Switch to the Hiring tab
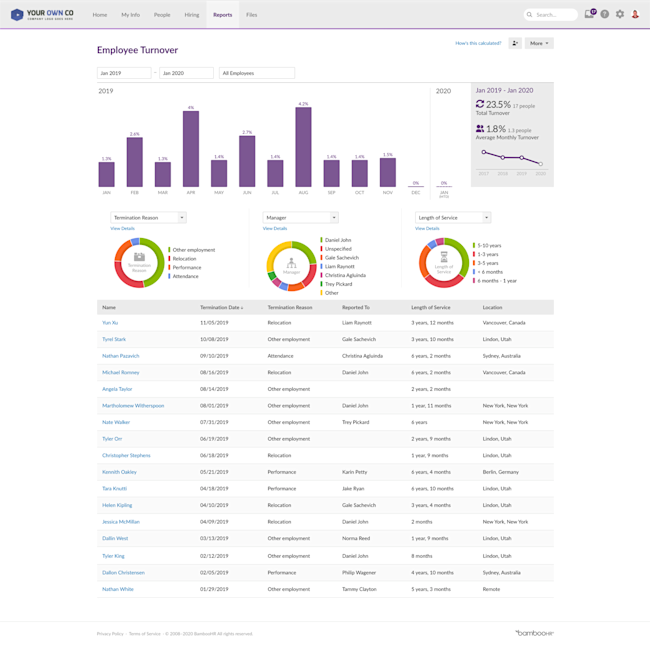This screenshot has width=650, height=648. (x=192, y=15)
